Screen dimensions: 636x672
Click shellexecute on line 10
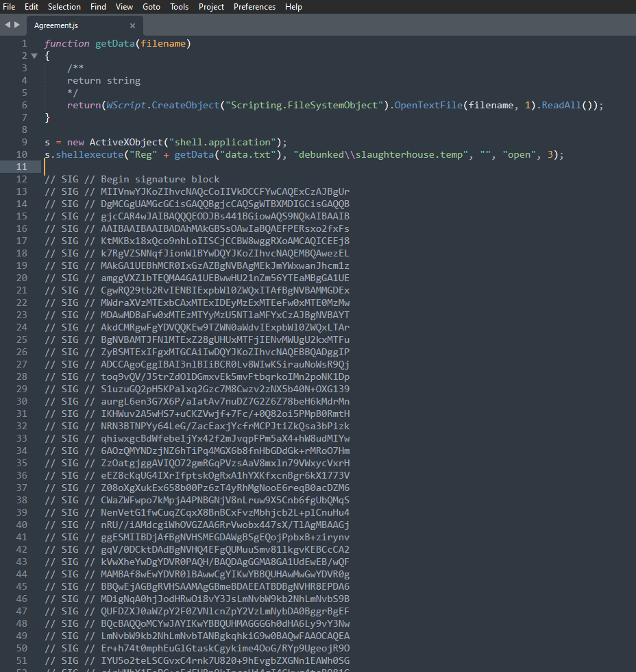coord(90,154)
